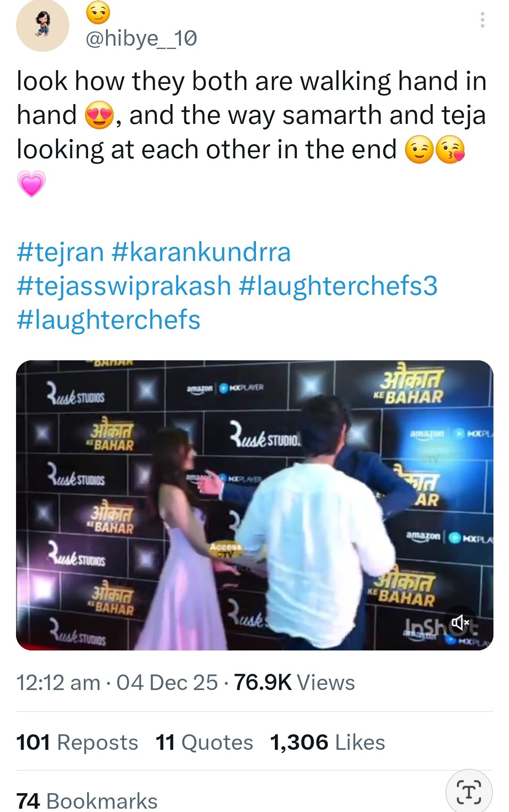The width and height of the screenshot is (509, 812).
Task: Tap the @hibye__10 username handle
Action: (x=141, y=38)
